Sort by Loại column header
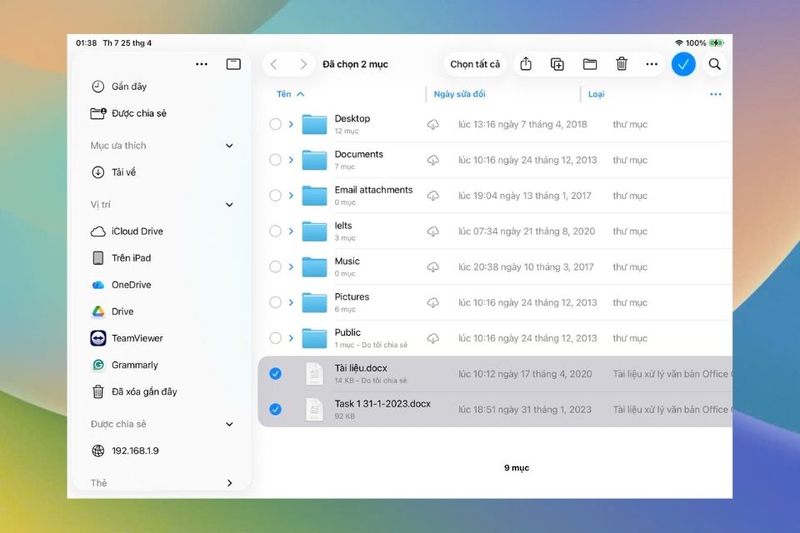This screenshot has width=800, height=533. point(596,94)
